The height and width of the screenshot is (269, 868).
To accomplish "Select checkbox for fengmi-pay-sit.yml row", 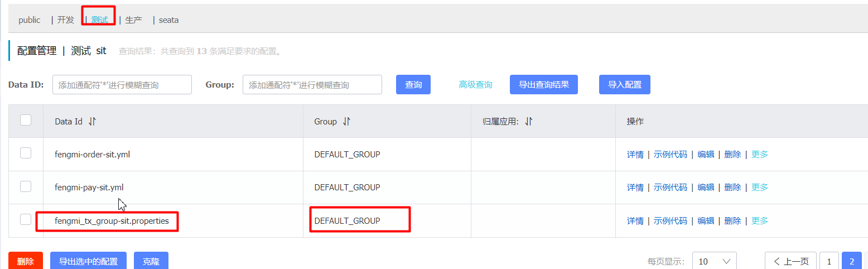I will (x=26, y=187).
